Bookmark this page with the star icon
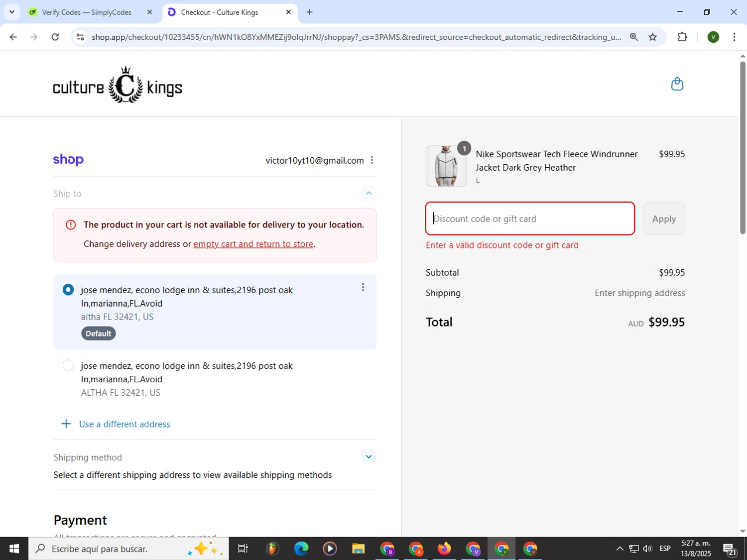Viewport: 747px width, 560px height. [652, 37]
